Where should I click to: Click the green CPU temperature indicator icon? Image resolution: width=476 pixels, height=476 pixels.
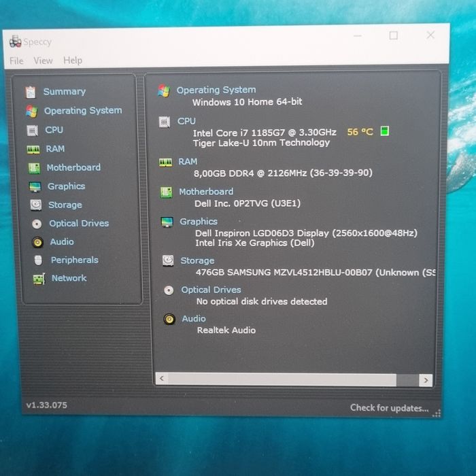pyautogui.click(x=385, y=131)
